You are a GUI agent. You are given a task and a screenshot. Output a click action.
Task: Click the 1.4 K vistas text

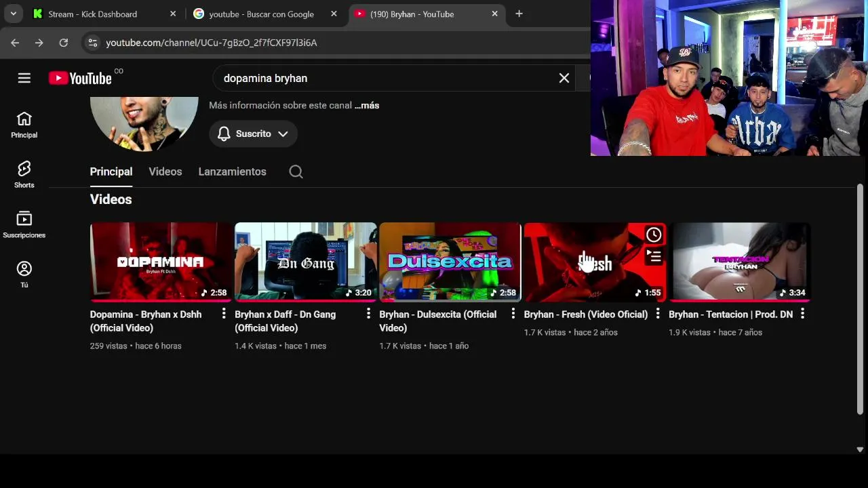pos(256,346)
